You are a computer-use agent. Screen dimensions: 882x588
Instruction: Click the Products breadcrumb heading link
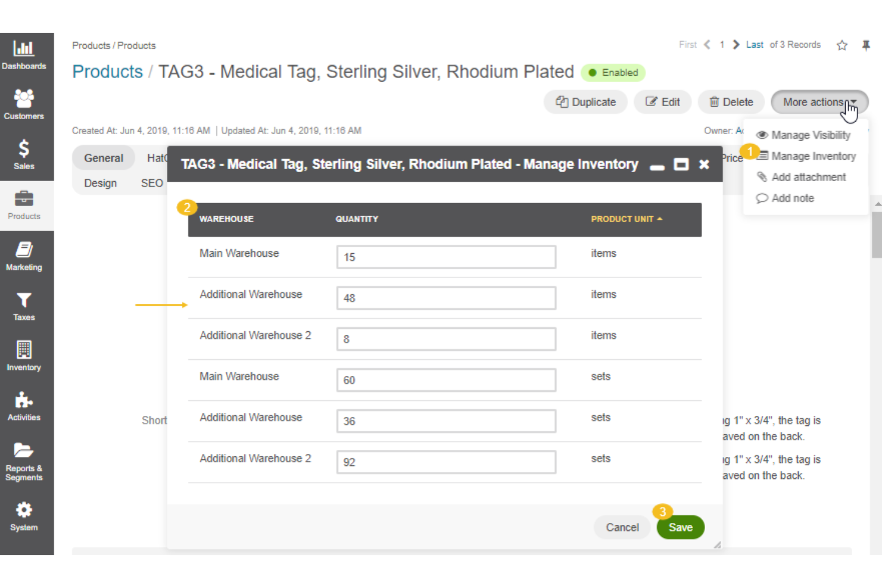107,71
